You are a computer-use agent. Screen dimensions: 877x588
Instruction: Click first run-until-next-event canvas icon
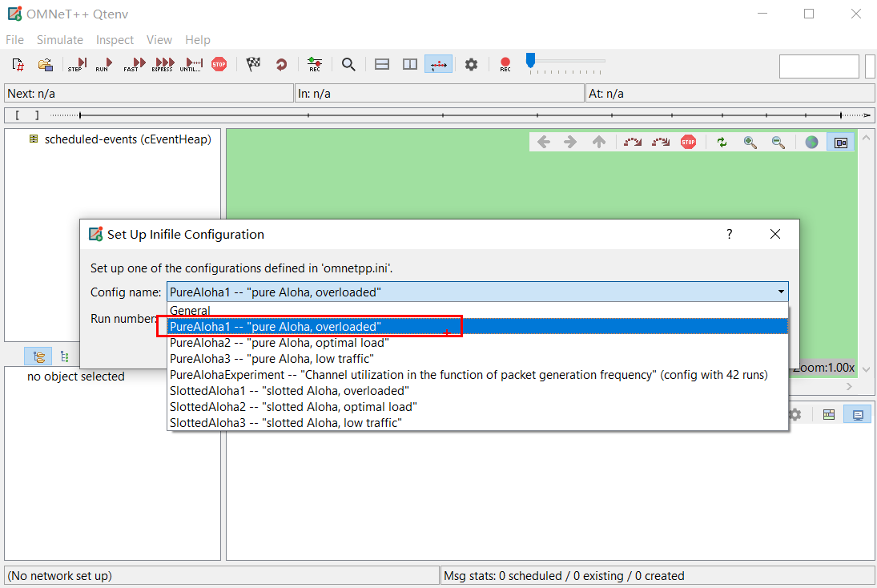(x=633, y=142)
